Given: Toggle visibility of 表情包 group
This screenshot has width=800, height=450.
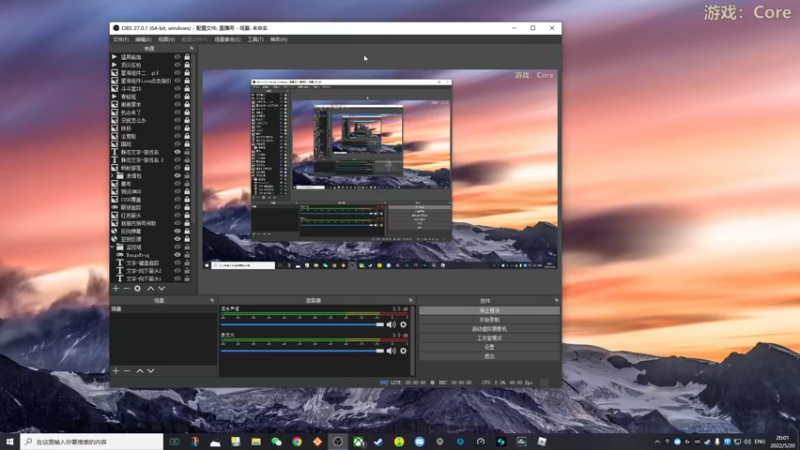Looking at the screenshot, I should click(x=178, y=176).
